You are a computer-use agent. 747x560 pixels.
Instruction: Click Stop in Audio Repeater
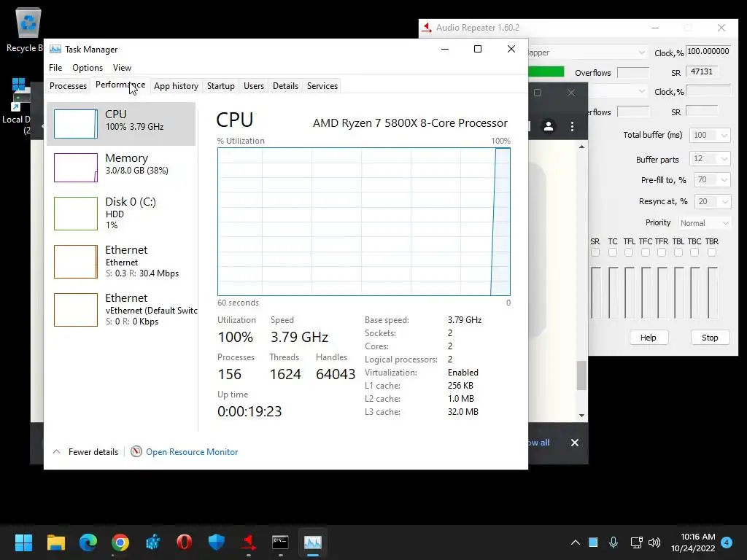click(710, 337)
